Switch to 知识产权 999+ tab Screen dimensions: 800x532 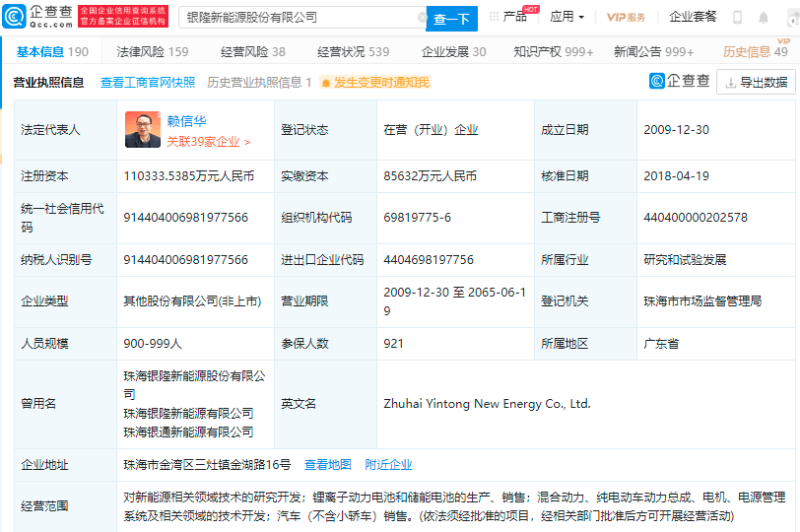[553, 51]
